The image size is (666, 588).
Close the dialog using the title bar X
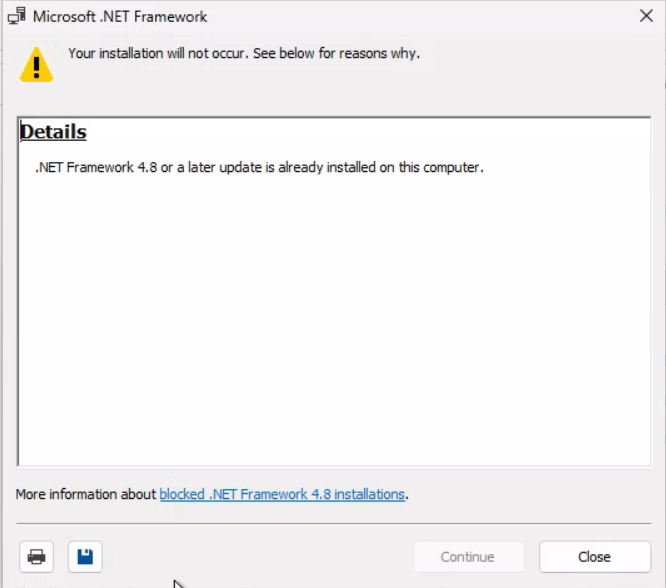point(646,16)
